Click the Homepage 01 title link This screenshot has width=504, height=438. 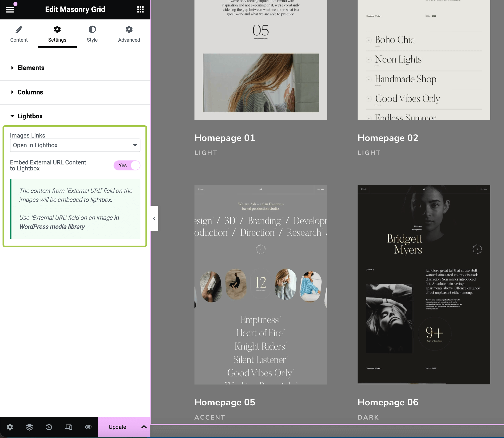(225, 138)
